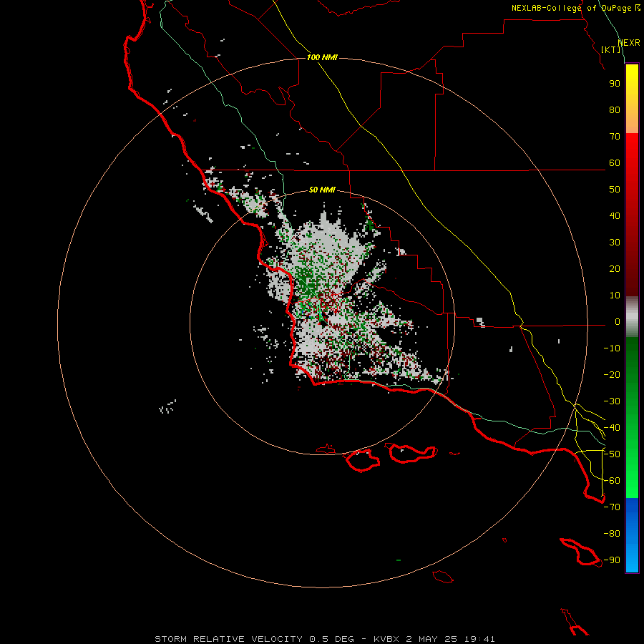
Task: Click the -50 value on velocity scale
Action: click(x=612, y=454)
